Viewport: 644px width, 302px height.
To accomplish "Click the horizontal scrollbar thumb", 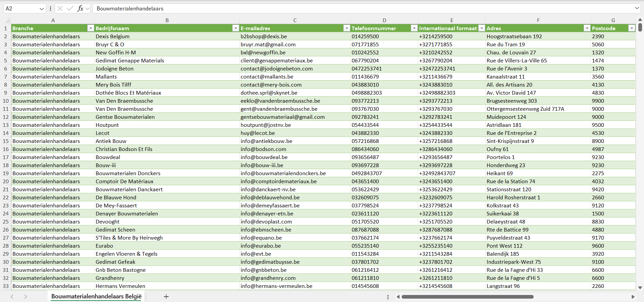I will pos(467,297).
